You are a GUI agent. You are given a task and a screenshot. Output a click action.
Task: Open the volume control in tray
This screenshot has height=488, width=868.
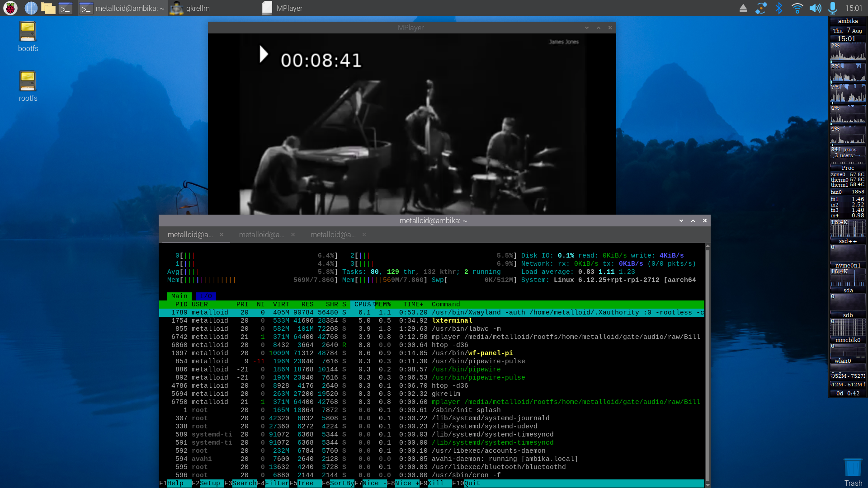coord(815,8)
